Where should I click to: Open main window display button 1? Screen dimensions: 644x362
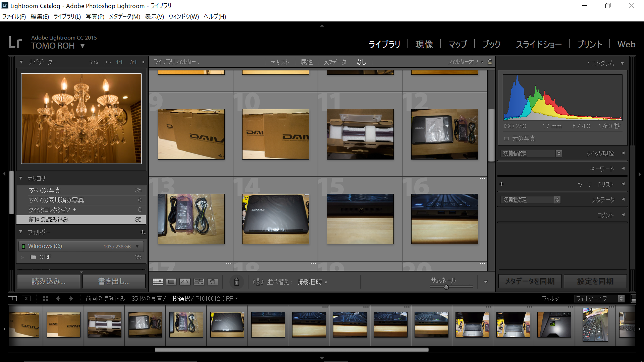point(12,298)
